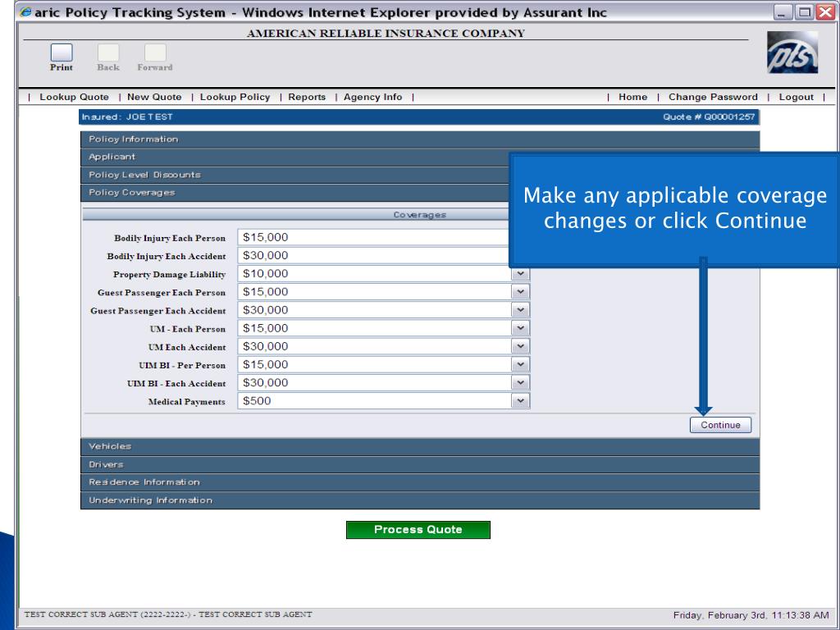Open the Guest Passenger Each Person dropdown

pos(520,292)
